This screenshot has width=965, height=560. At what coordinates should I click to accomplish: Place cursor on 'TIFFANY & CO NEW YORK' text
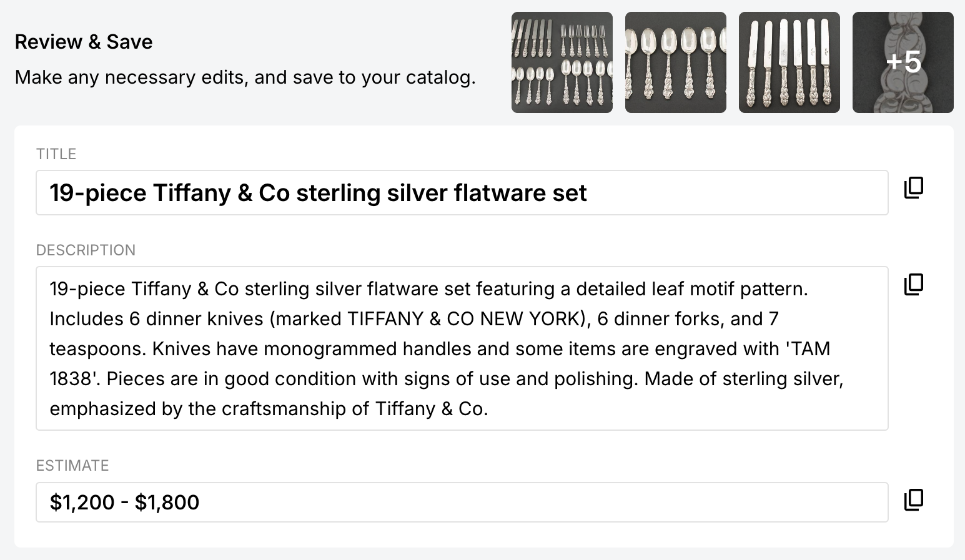[465, 319]
